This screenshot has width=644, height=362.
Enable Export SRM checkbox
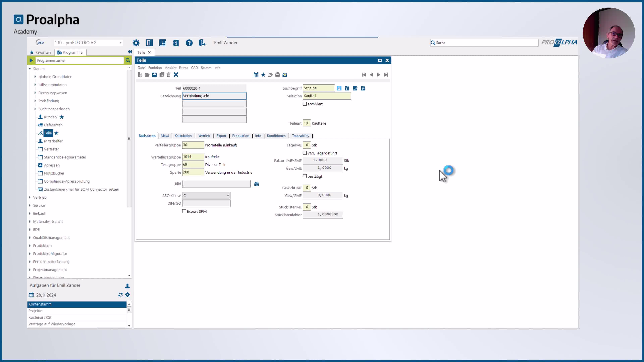coord(184,211)
